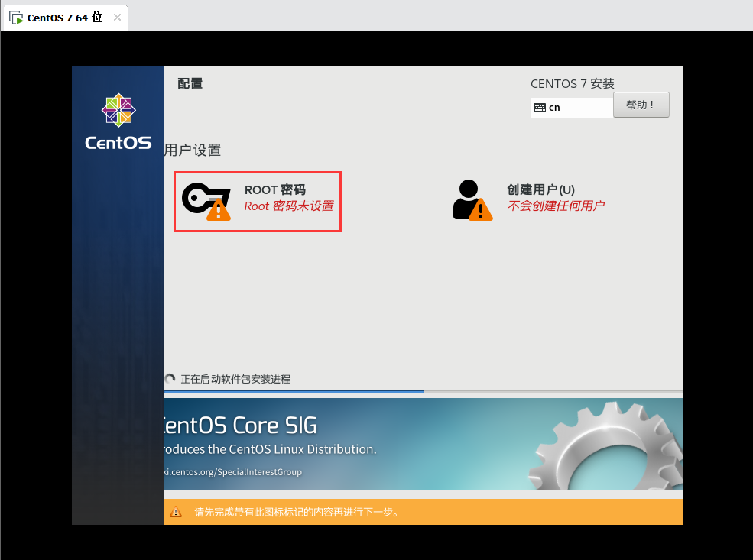Open the 创建用户 person icon
Image resolution: width=753 pixels, height=560 pixels.
click(x=472, y=201)
